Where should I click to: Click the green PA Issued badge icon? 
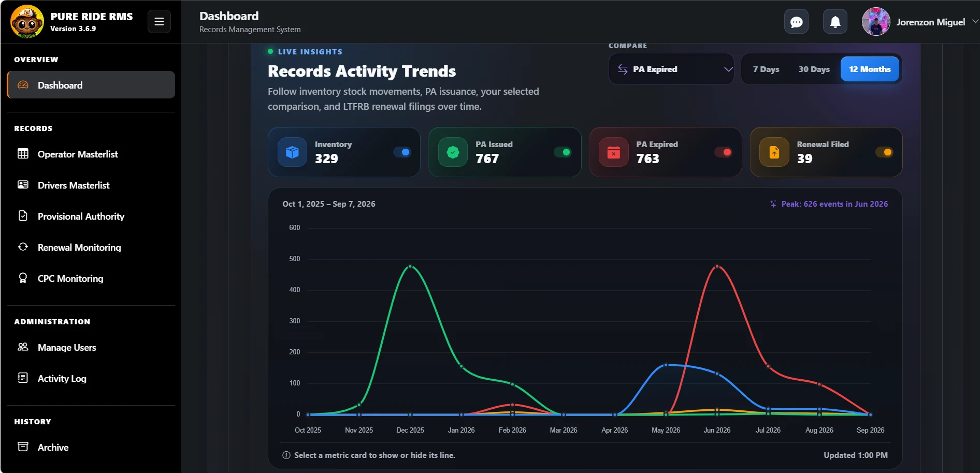(x=453, y=152)
